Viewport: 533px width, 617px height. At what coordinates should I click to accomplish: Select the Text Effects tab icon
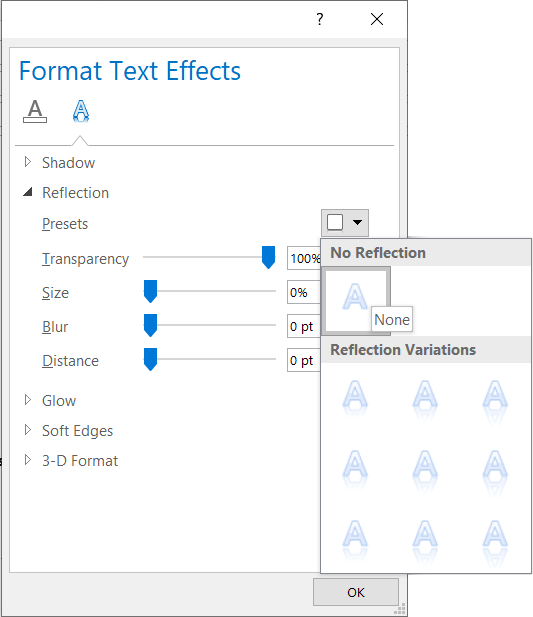click(81, 111)
